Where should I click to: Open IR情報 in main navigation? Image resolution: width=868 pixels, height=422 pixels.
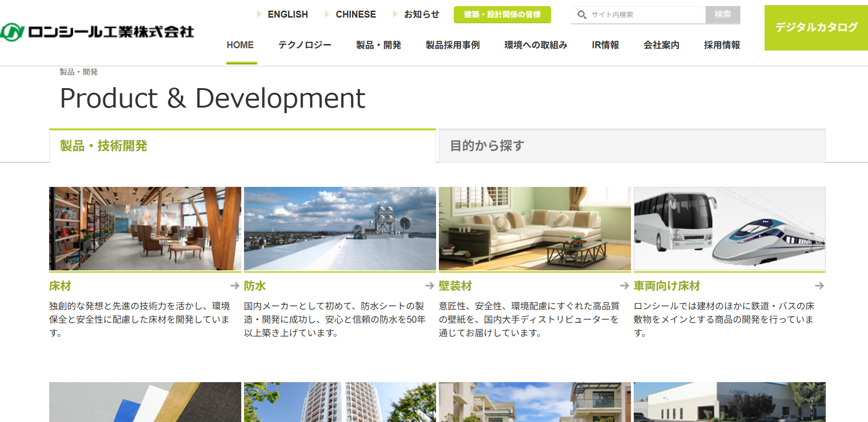pyautogui.click(x=605, y=45)
